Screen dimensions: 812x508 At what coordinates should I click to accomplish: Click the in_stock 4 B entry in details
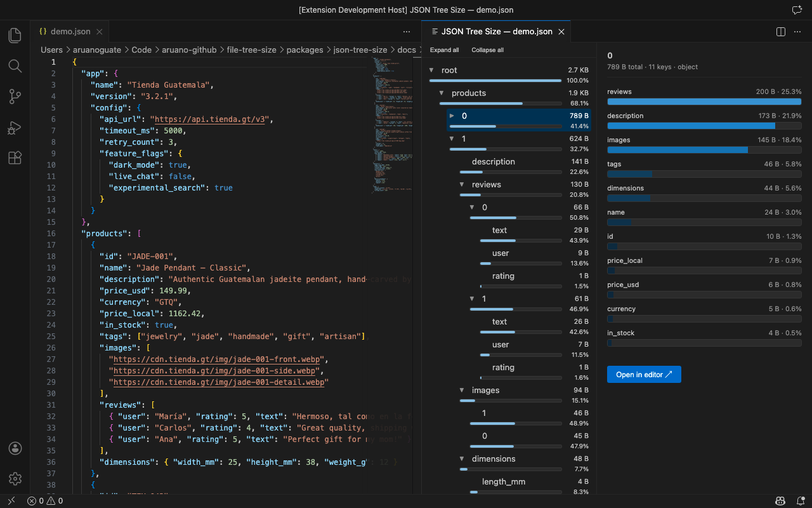(704, 338)
